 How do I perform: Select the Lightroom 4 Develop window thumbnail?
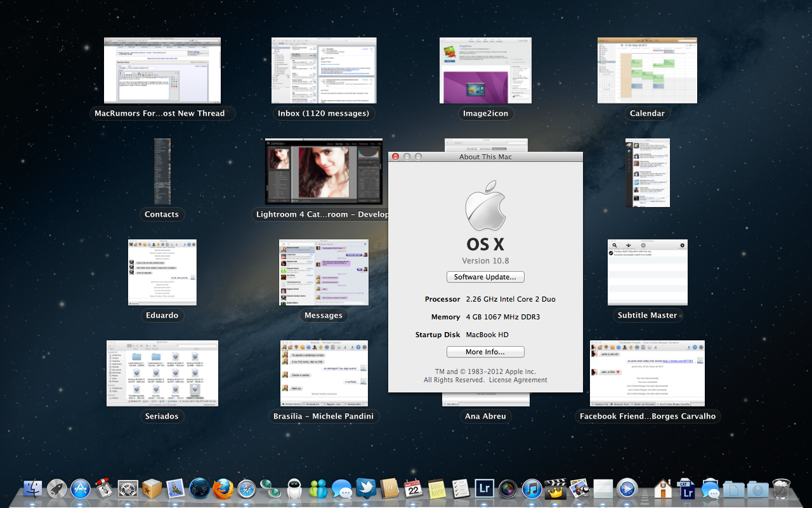coord(324,171)
